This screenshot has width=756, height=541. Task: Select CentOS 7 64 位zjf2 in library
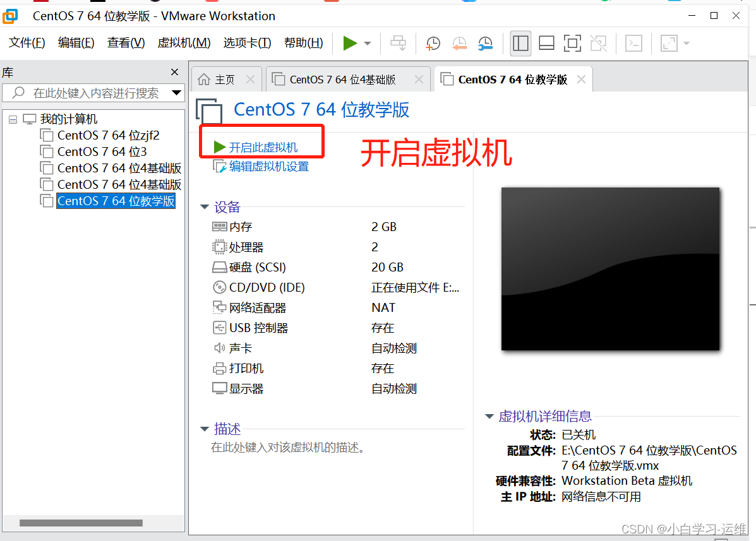[109, 135]
